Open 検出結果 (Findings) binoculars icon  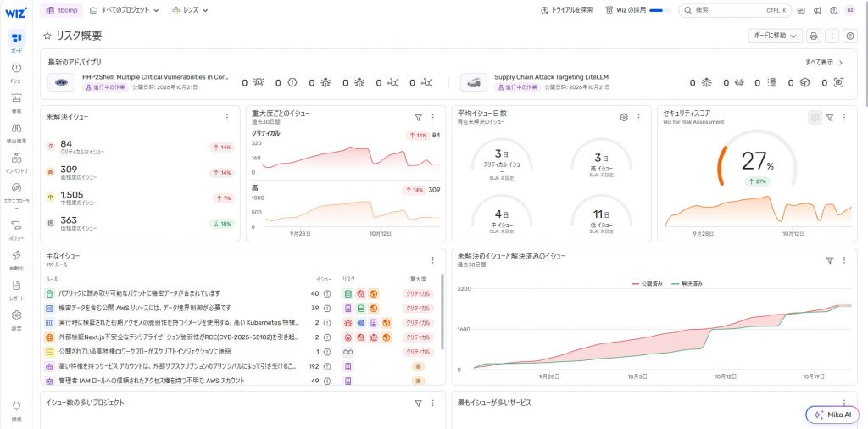17,128
